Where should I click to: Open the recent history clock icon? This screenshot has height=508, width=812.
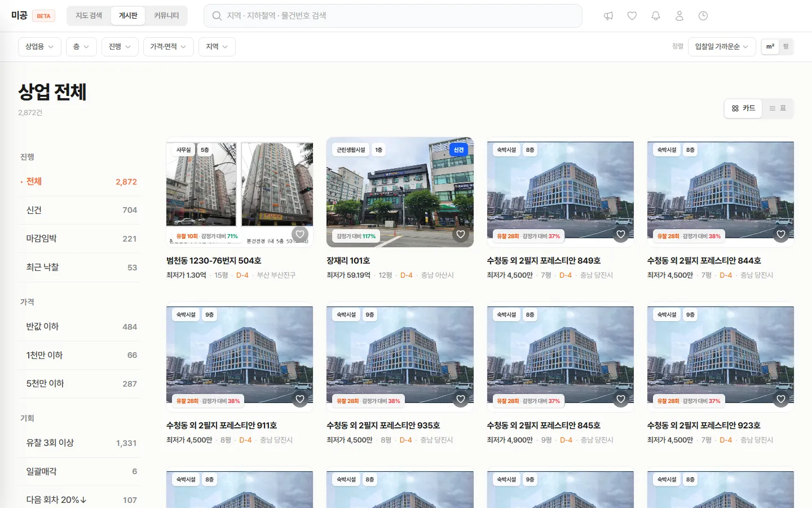point(703,16)
